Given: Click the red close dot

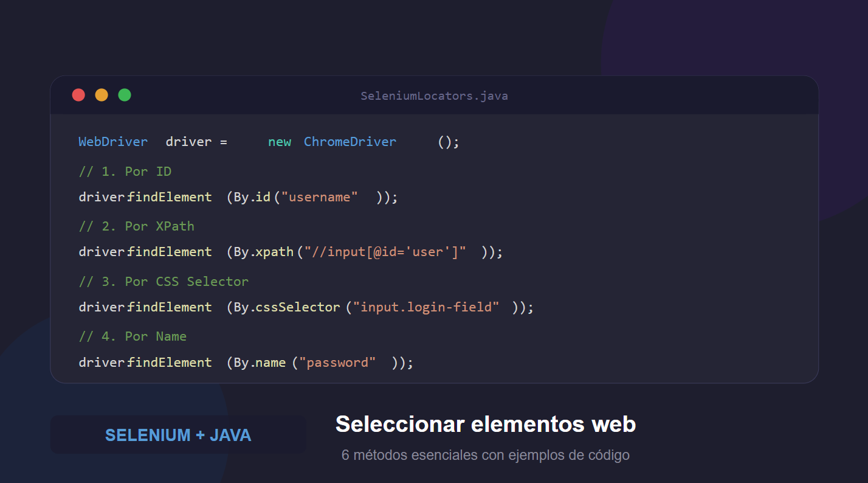Looking at the screenshot, I should tap(78, 95).
